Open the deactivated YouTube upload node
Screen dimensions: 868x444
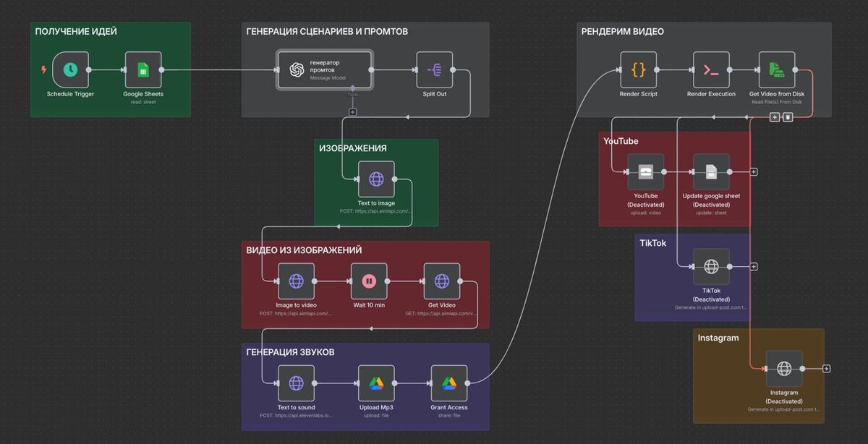646,172
